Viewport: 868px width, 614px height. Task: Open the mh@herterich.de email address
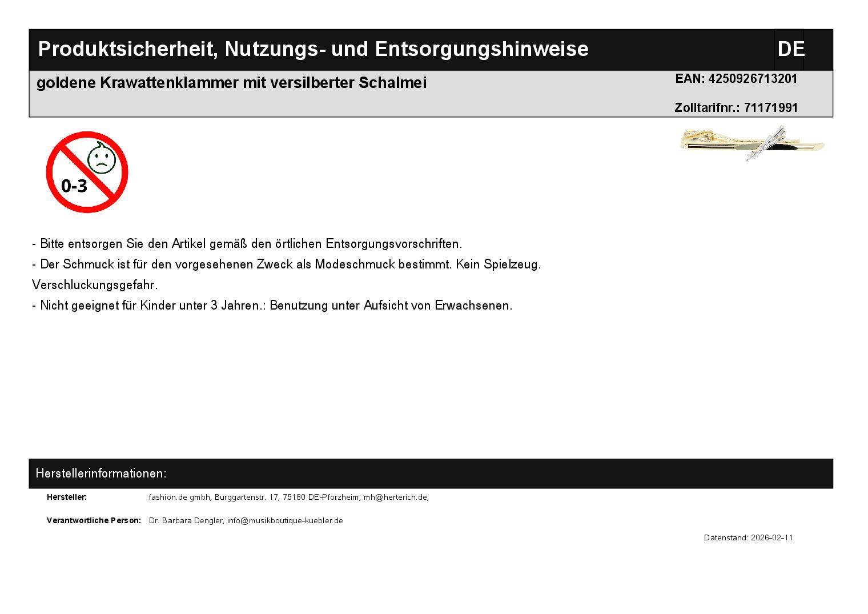click(x=395, y=497)
